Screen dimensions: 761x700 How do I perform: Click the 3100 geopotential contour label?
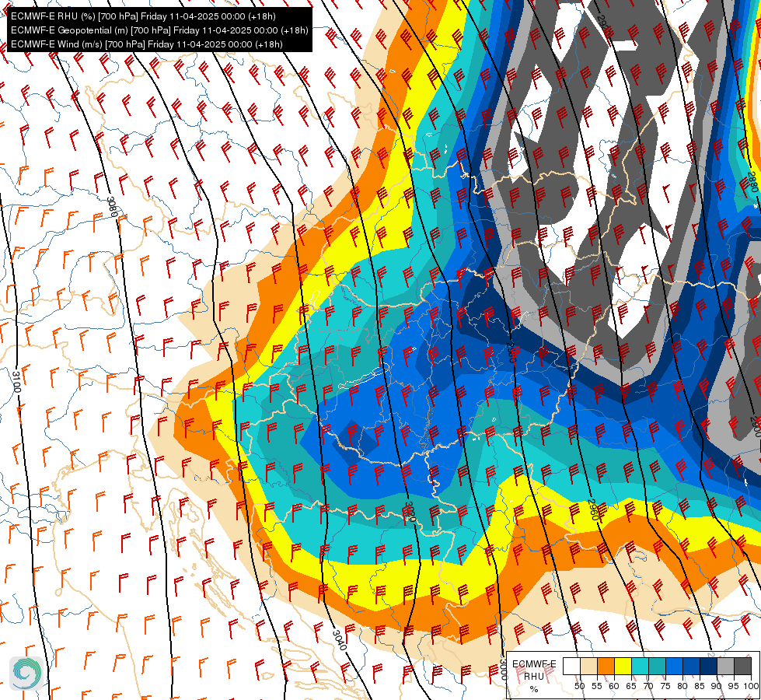16,383
